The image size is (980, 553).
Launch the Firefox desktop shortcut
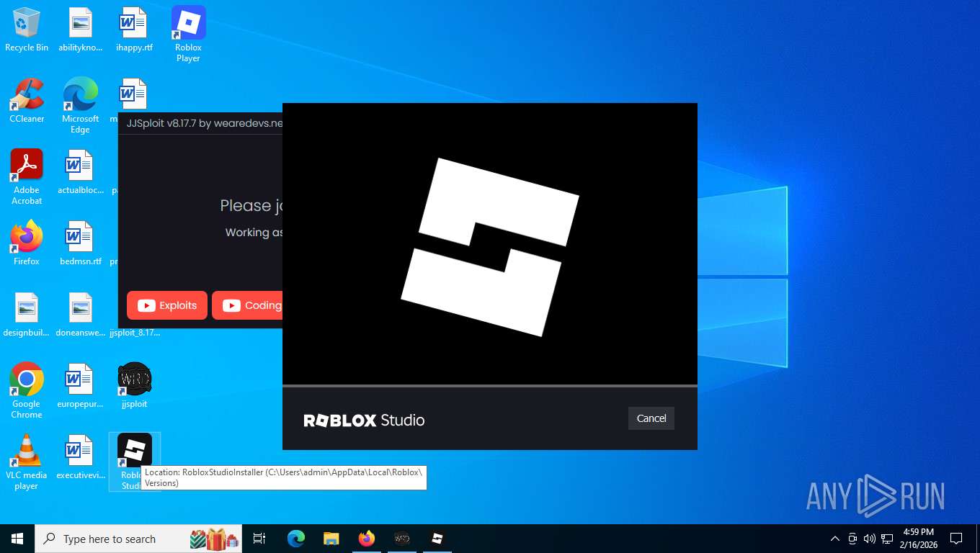click(27, 243)
